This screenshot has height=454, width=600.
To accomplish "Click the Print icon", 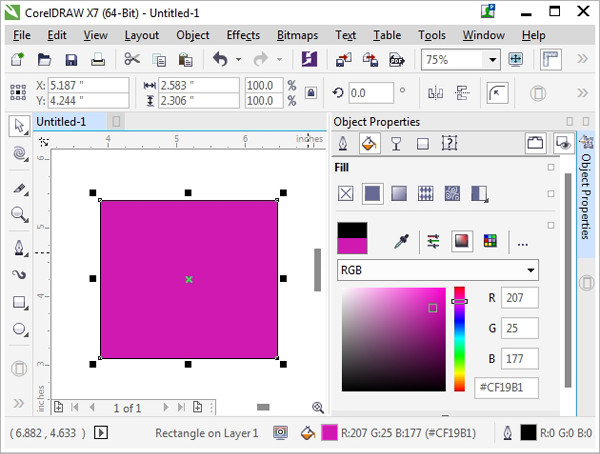I will pos(98,60).
